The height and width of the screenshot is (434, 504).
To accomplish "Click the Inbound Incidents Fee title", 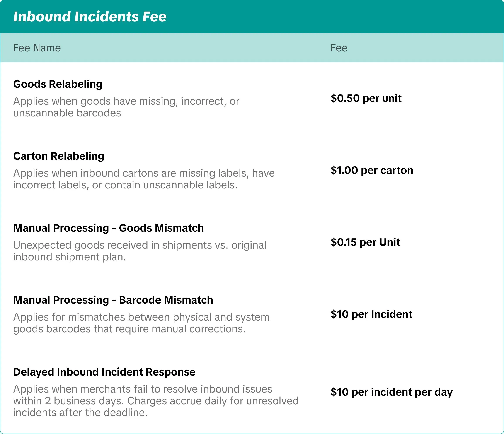I will tap(90, 17).
